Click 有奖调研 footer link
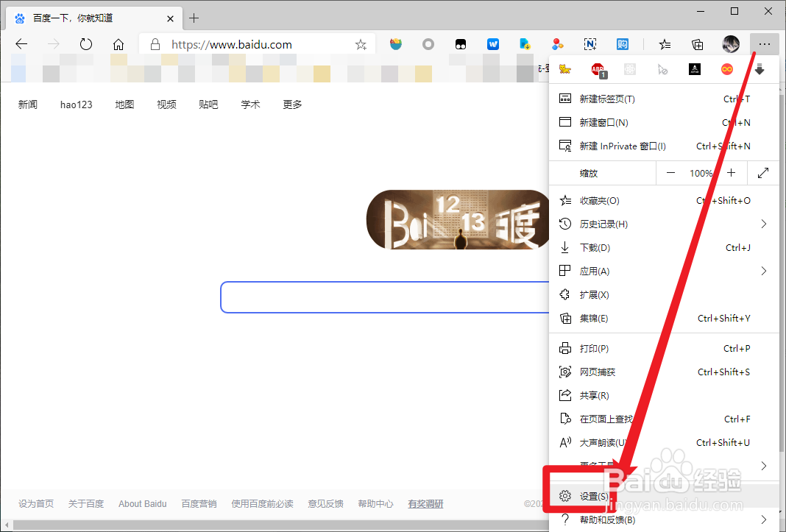The height and width of the screenshot is (532, 786). pyautogui.click(x=425, y=504)
